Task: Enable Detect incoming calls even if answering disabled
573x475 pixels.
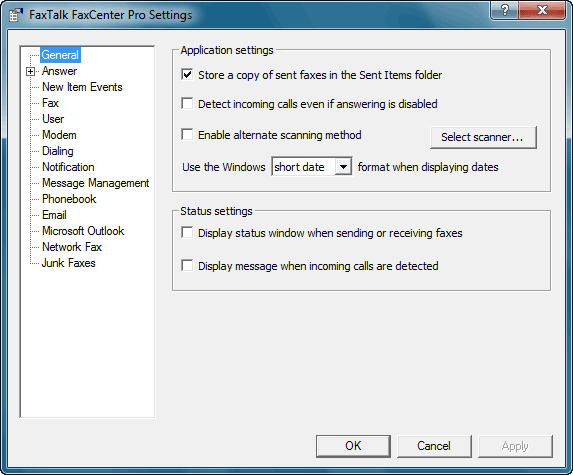Action: [187, 103]
